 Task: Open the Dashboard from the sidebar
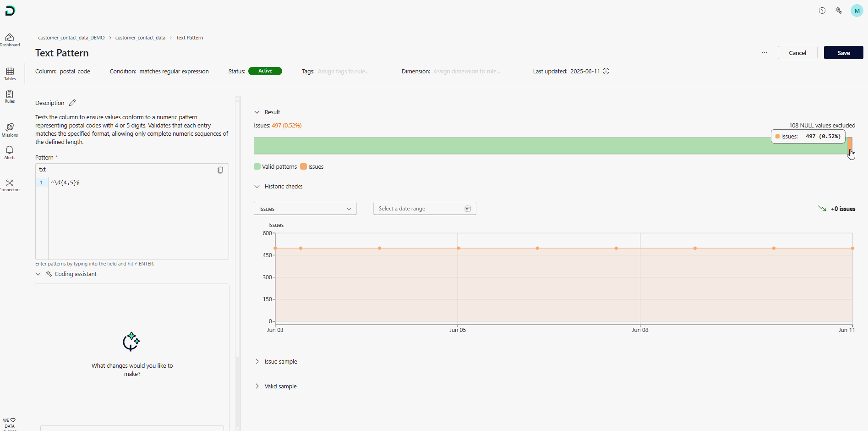10,40
